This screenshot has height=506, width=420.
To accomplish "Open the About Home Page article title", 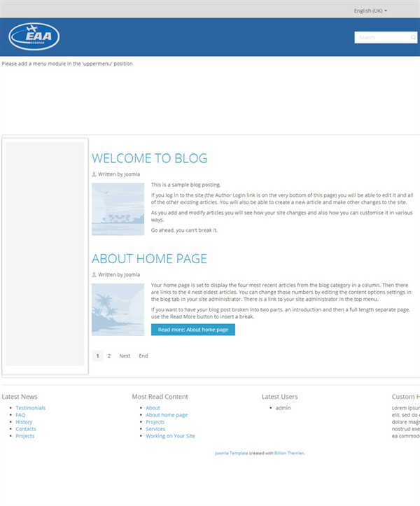I will click(x=149, y=258).
